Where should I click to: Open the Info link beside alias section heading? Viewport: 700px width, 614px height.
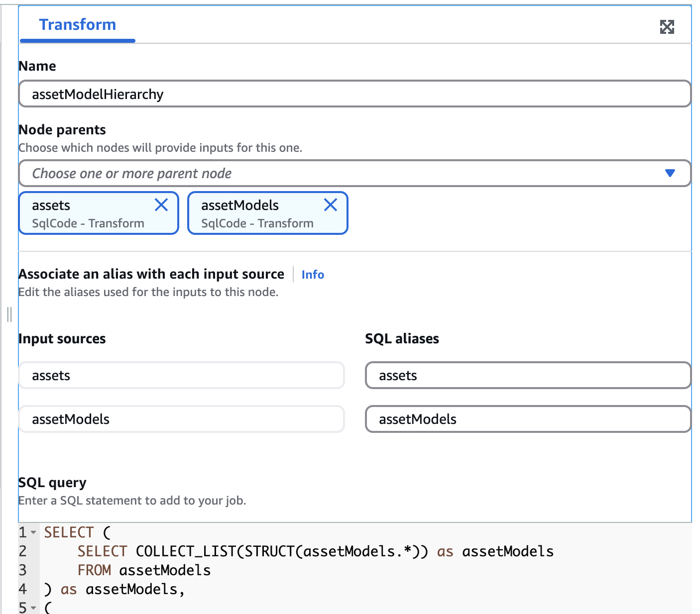tap(312, 274)
